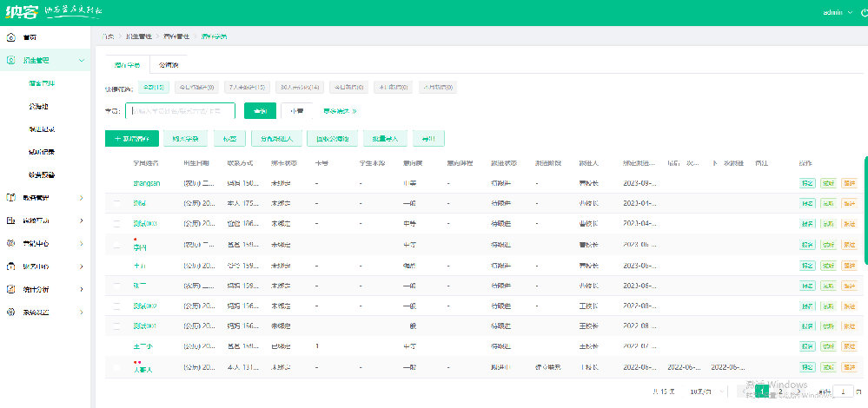Tick the checkbox for the 测试003 row
This screenshot has height=408, width=868.
[x=116, y=224]
